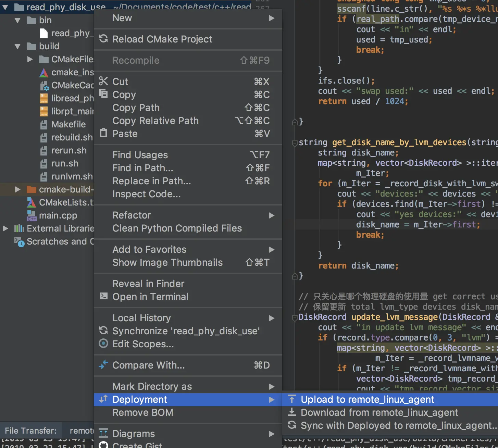Collapse the bin folder in project tree

click(x=17, y=20)
